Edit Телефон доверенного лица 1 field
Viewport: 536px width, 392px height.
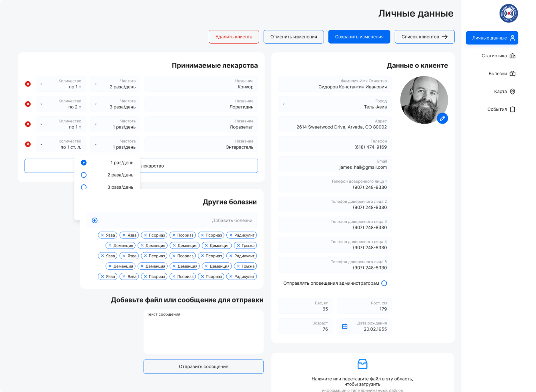pyautogui.click(x=334, y=184)
